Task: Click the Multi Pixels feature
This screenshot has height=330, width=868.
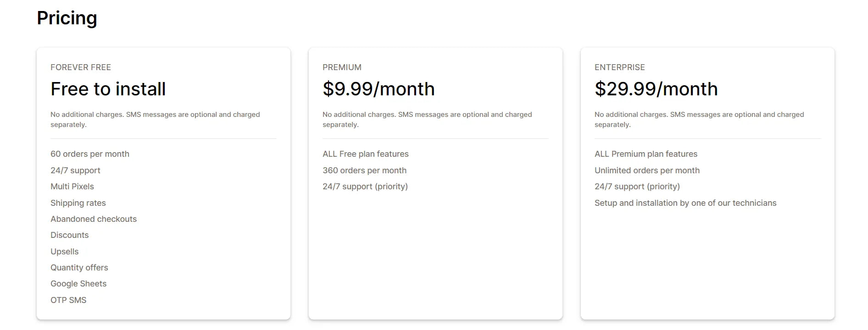Action: [x=72, y=187]
